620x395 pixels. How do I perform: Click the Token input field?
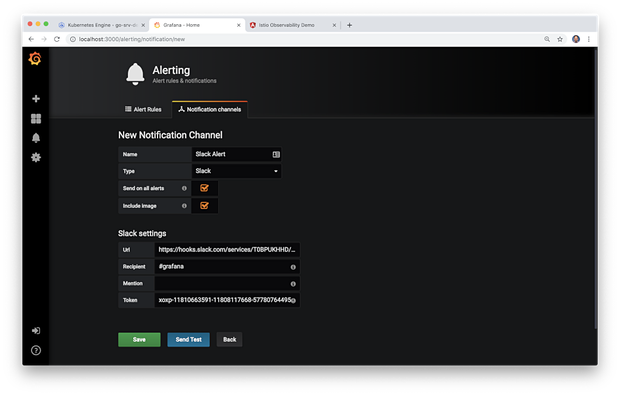pos(227,300)
